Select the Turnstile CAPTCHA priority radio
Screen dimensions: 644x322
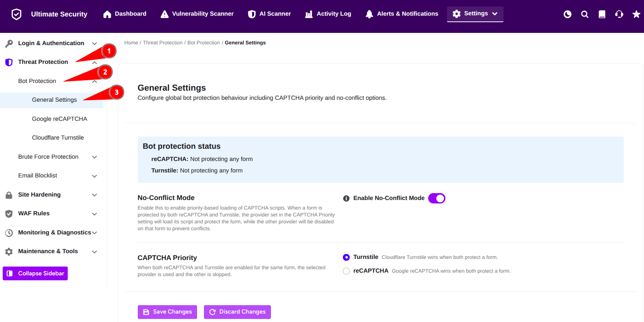click(x=346, y=257)
